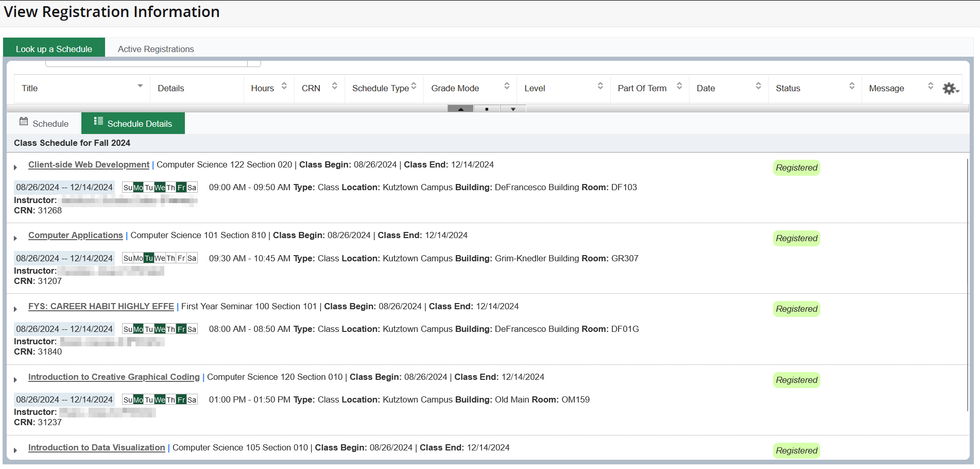The width and height of the screenshot is (980, 469).
Task: Sort the CRN column
Action: [x=334, y=86]
